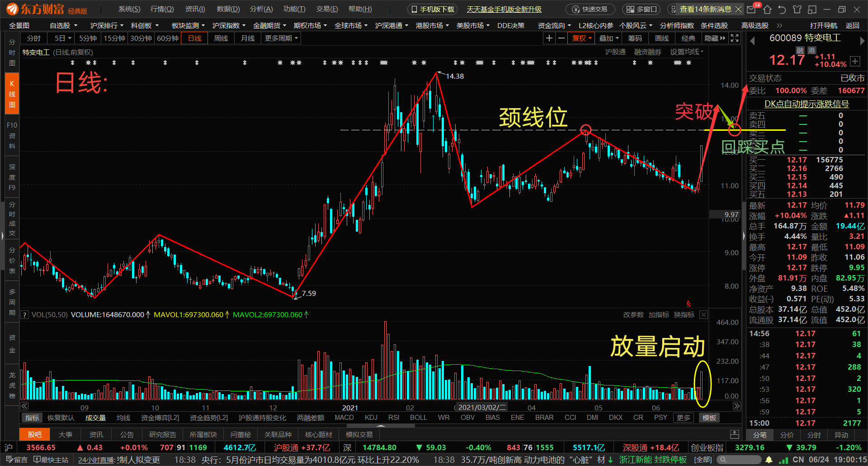Screen dimensions: 868x466
Task: Toggle 隐藏 to hide the right panel
Action: [x=715, y=38]
